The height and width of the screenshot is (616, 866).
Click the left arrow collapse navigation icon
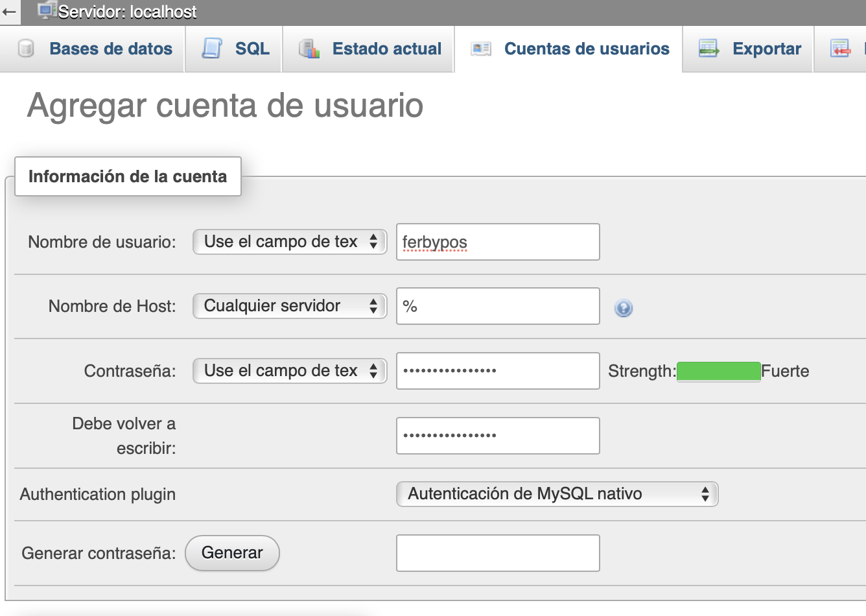9,12
